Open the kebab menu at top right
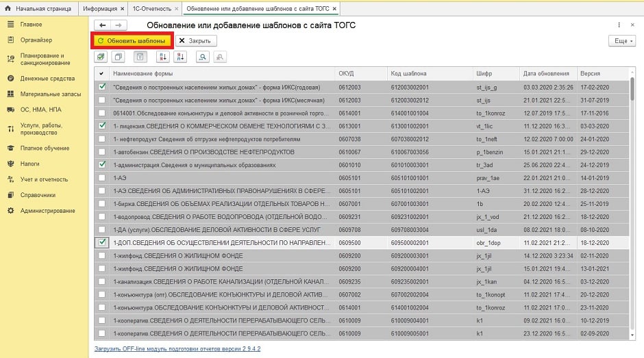 point(619,25)
